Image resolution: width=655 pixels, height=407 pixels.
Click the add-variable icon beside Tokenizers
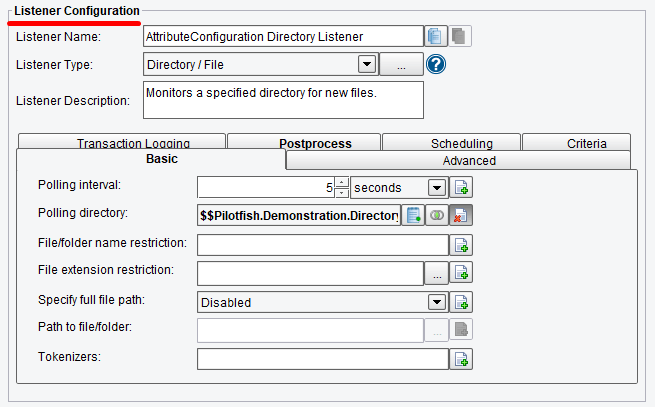click(x=462, y=359)
